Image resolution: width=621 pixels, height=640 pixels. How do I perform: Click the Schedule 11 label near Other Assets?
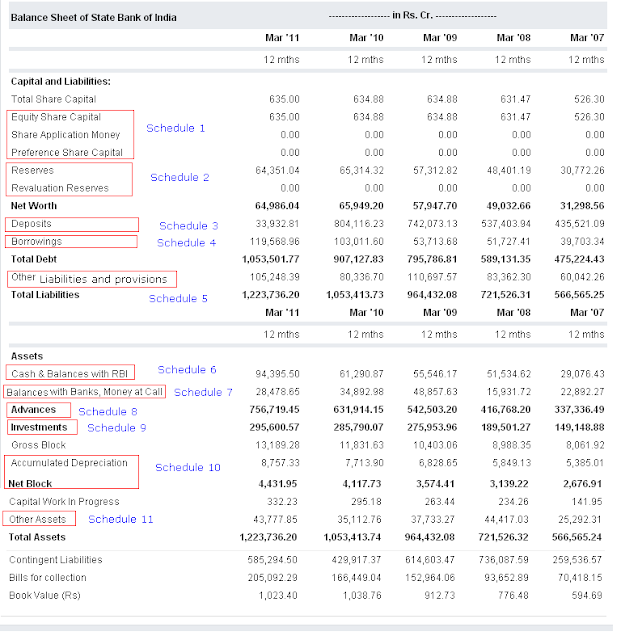click(x=121, y=519)
